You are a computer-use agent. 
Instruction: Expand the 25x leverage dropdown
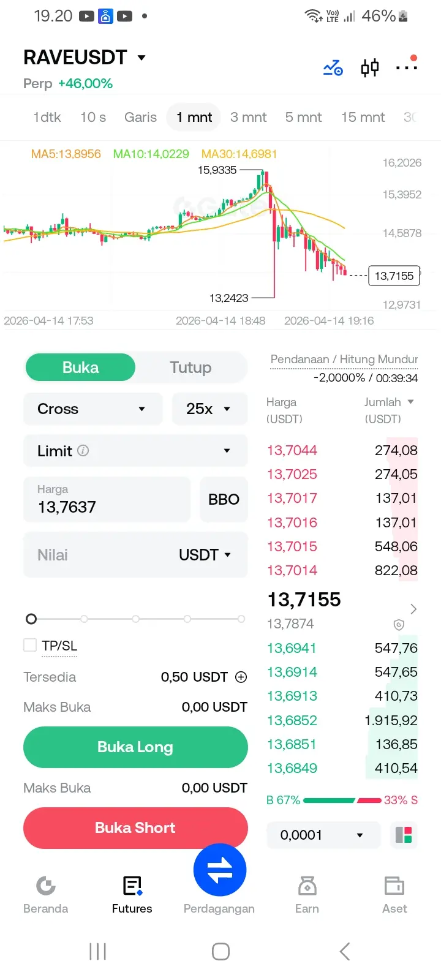click(x=209, y=409)
